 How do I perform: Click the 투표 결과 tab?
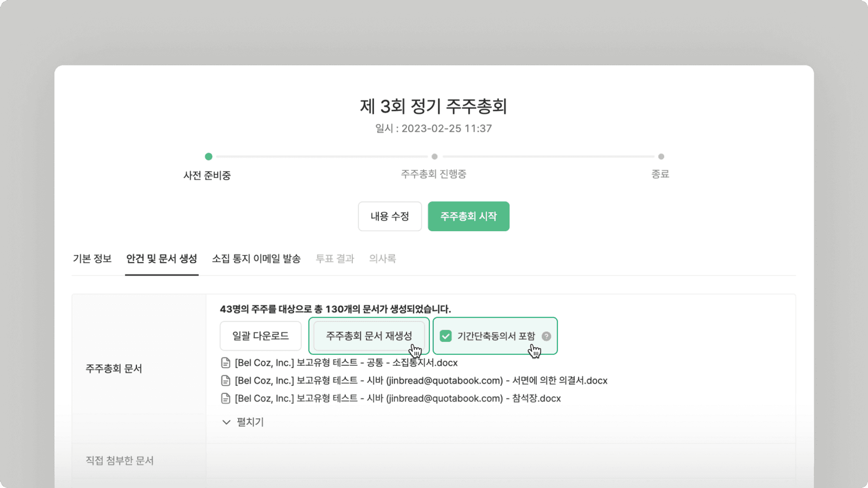(335, 259)
